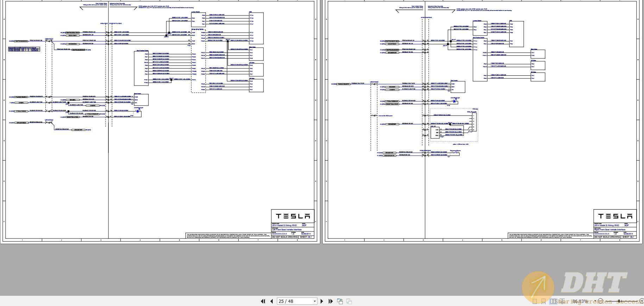Viewport: 644px width, 306px height.
Task: Click the Tesla logo on sheet 30.1
Action: point(615,216)
